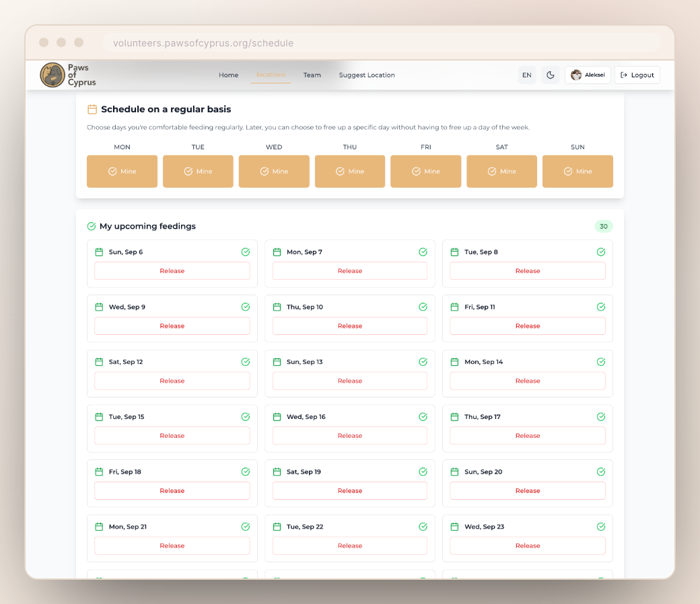The image size is (700, 604).
Task: Click check icon on Sun, Sep 20 card
Action: point(601,471)
